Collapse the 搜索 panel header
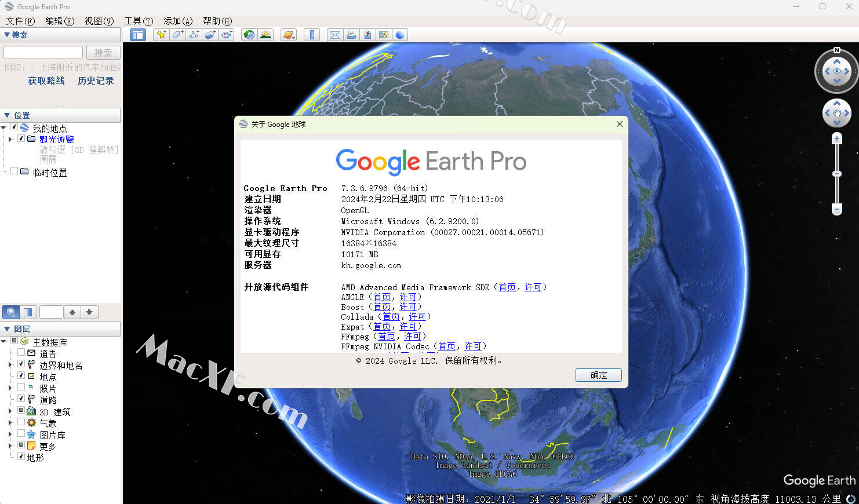The width and height of the screenshot is (859, 504). point(61,35)
